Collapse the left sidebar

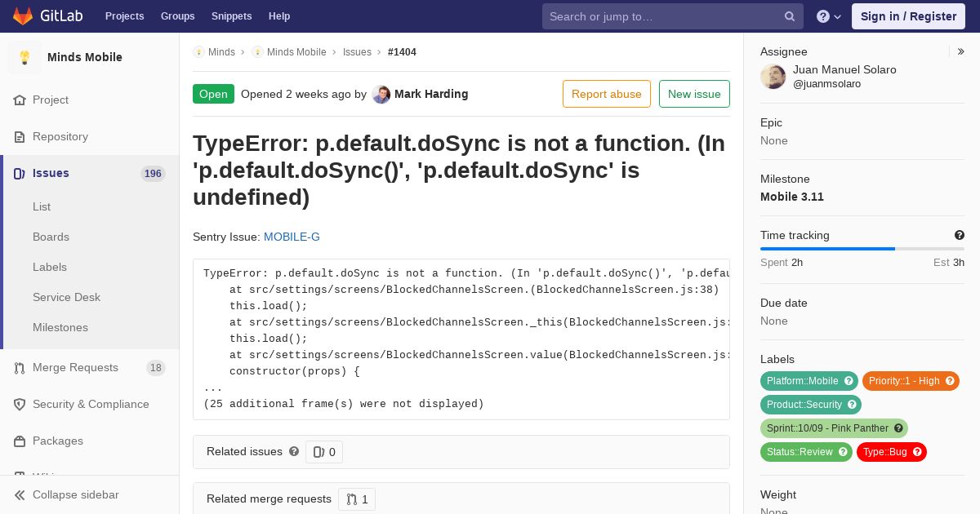tap(90, 494)
